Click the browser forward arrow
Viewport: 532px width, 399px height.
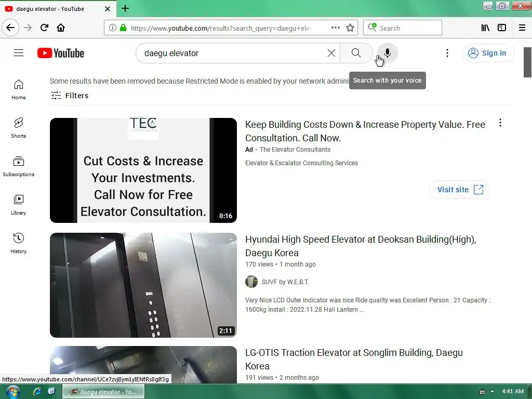pos(28,28)
